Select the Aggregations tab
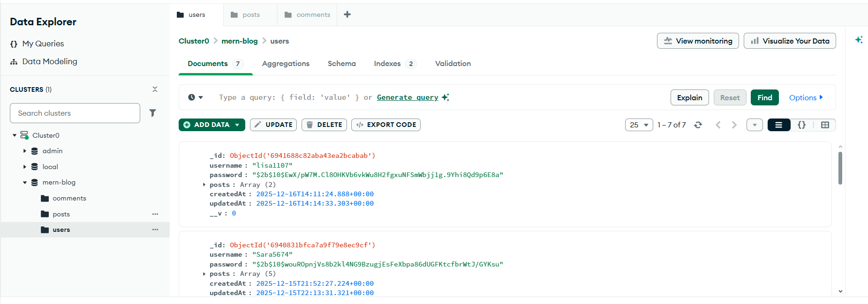Viewport: 868px width, 304px height. coord(286,64)
